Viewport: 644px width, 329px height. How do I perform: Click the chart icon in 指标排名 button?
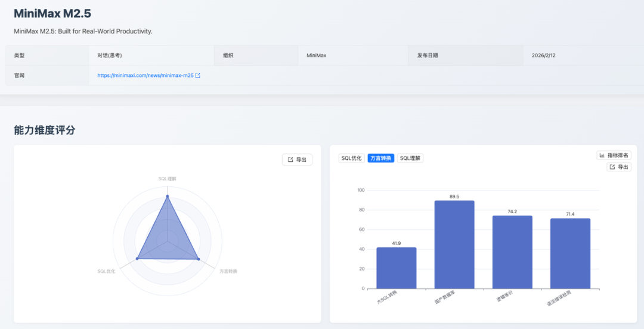coord(602,155)
